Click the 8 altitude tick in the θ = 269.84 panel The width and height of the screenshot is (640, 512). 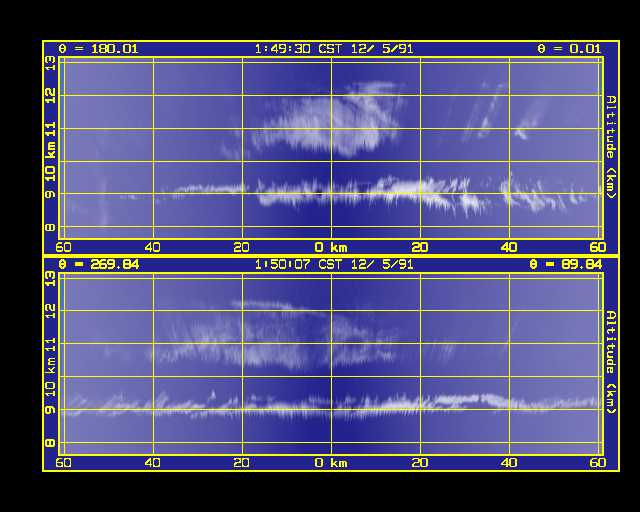(50, 442)
